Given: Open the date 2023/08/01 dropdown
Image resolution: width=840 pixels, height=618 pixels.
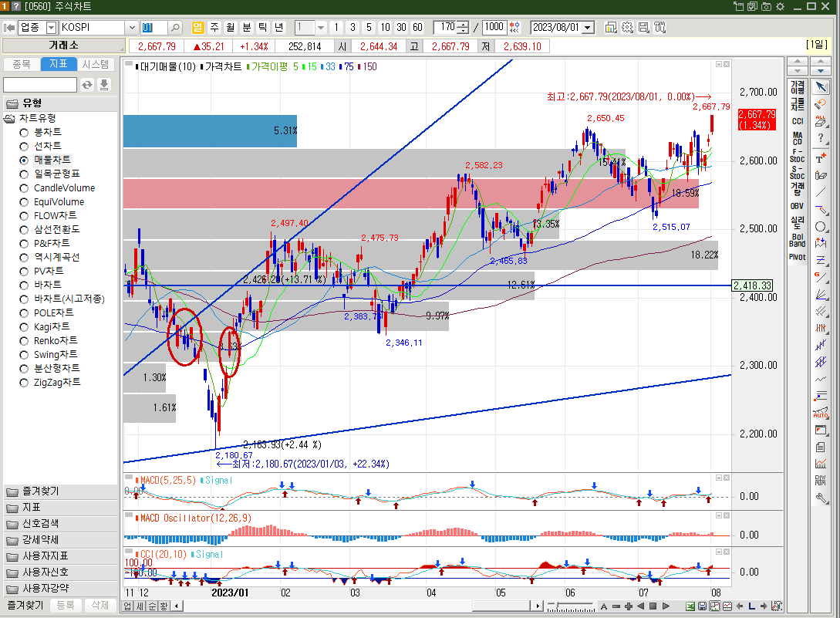Looking at the screenshot, I should [589, 27].
